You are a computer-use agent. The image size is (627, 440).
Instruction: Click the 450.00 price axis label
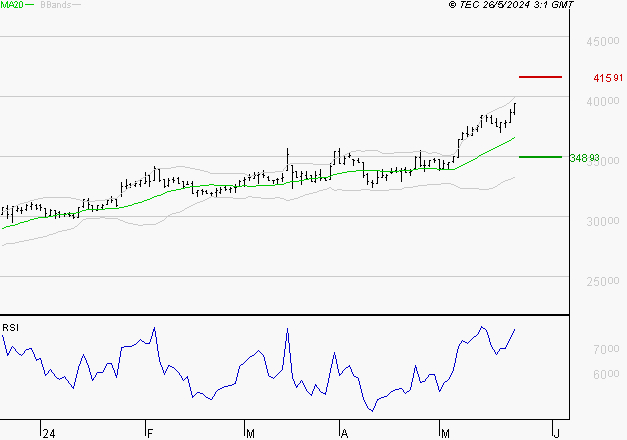(x=603, y=41)
